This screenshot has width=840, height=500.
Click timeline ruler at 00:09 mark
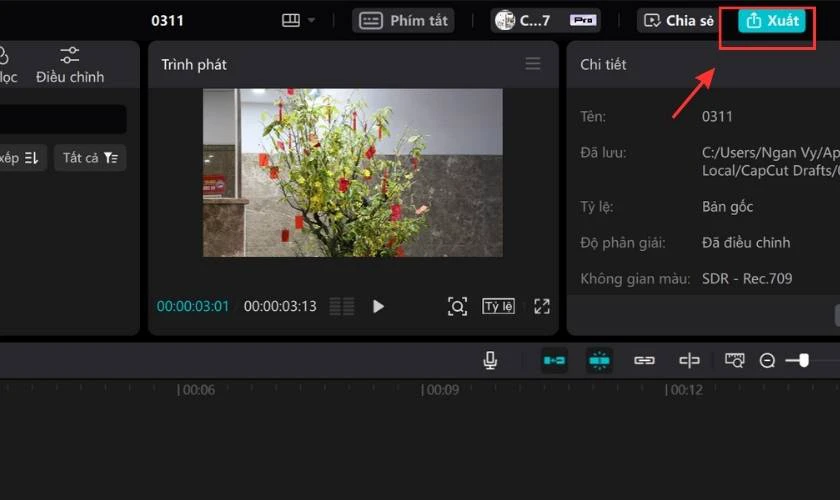click(x=440, y=390)
